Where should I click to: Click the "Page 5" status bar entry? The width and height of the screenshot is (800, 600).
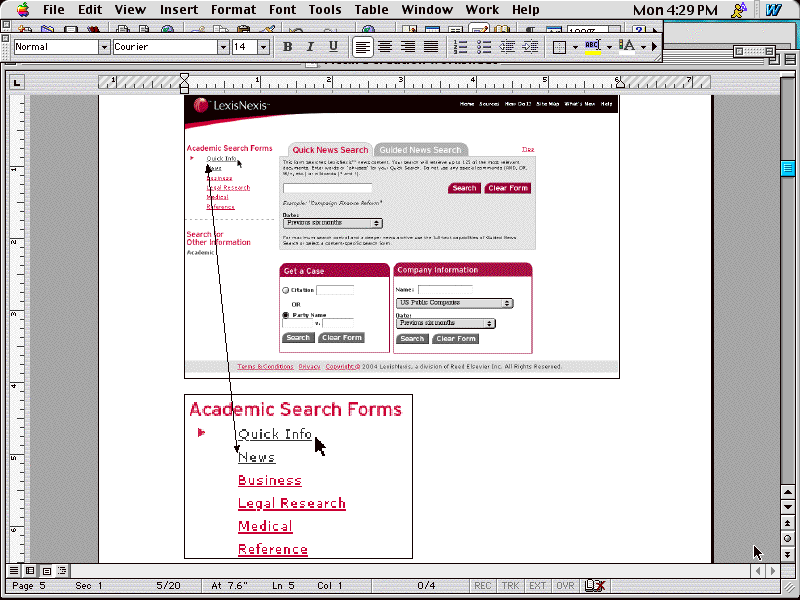(x=29, y=586)
